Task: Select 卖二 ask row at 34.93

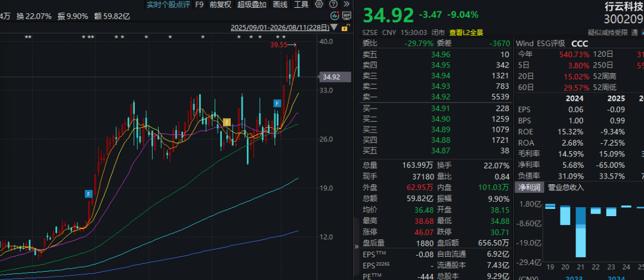Action: tap(436, 87)
